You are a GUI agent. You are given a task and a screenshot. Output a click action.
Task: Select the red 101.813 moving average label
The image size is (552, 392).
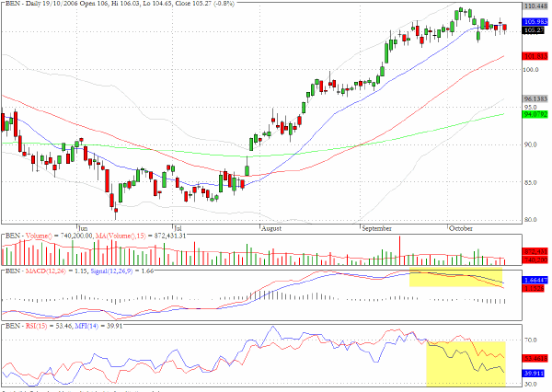pos(535,56)
